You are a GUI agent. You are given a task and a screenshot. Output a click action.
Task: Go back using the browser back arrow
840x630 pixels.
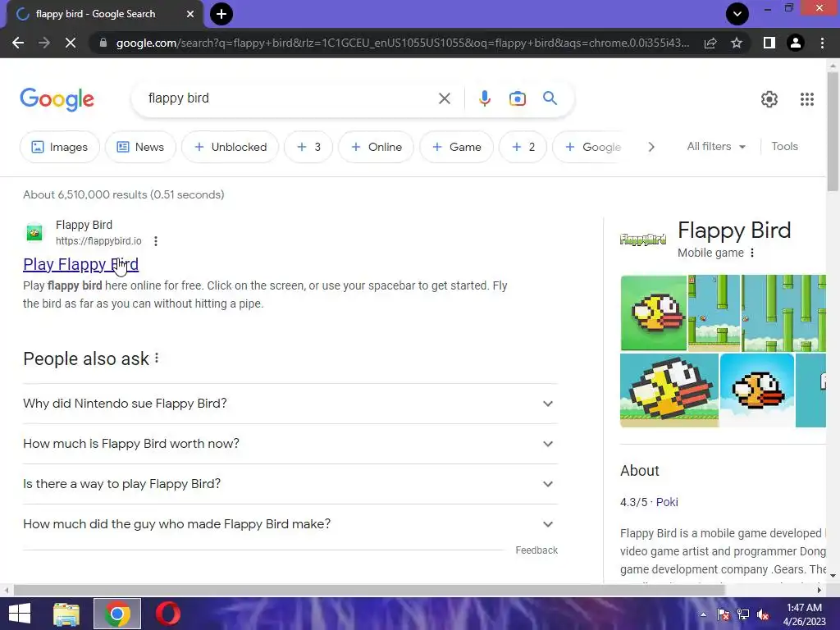pyautogui.click(x=18, y=43)
